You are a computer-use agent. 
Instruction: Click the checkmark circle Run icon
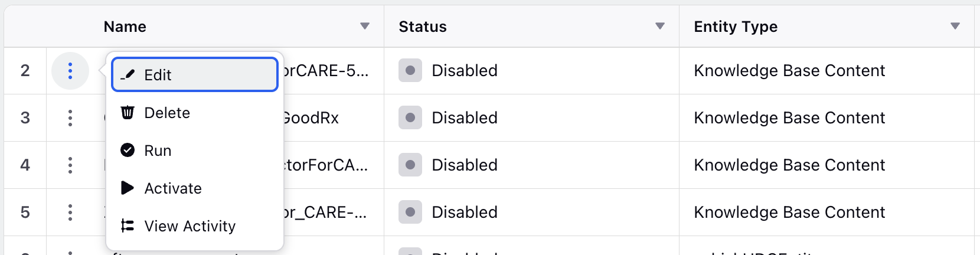coord(128,150)
